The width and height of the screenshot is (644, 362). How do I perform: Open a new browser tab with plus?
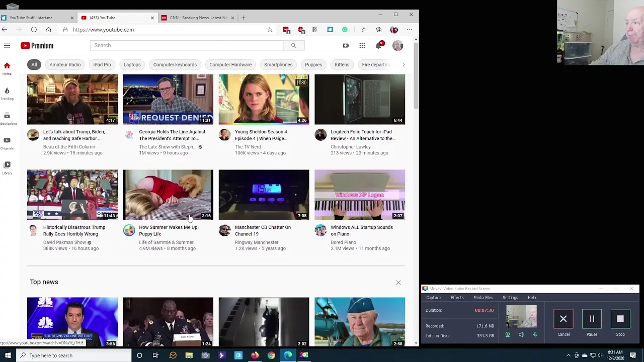(244, 18)
